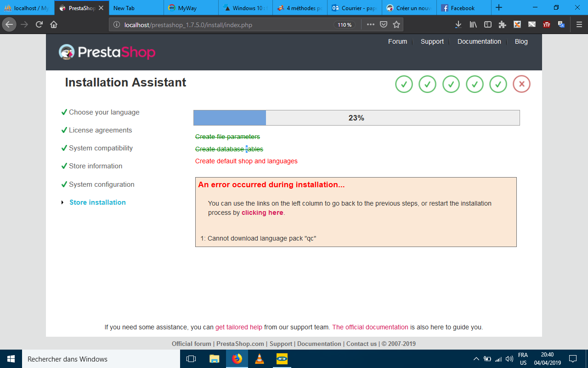The height and width of the screenshot is (368, 588).
Task: Return to System configuration step
Action: [x=102, y=184]
